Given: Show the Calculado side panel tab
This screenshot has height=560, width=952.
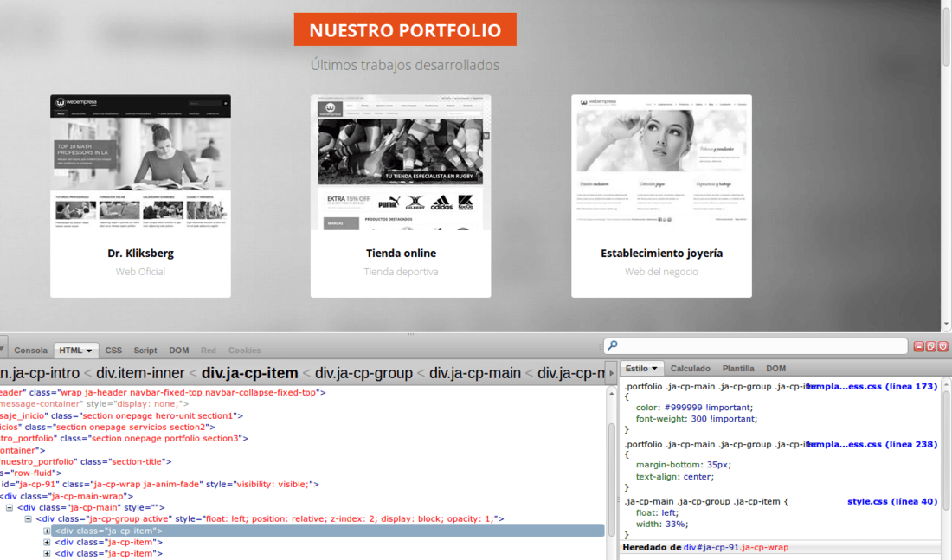Looking at the screenshot, I should pyautogui.click(x=691, y=369).
